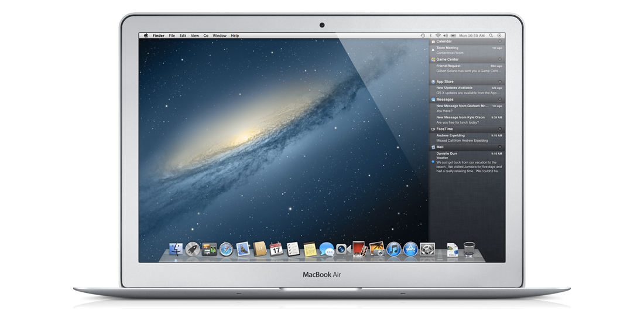Image resolution: width=644 pixels, height=331 pixels.
Task: Open New Message from Graham notification
Action: tap(467, 108)
